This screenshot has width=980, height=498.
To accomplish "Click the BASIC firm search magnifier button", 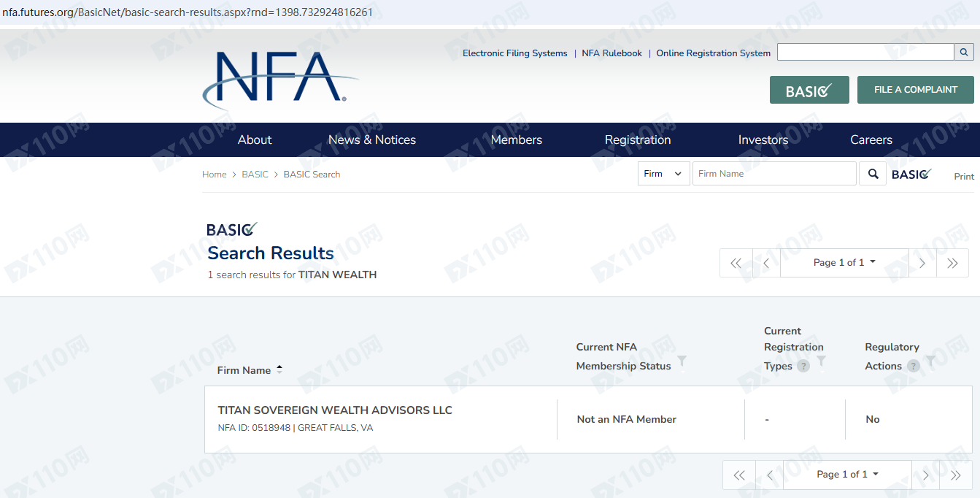I will click(872, 174).
